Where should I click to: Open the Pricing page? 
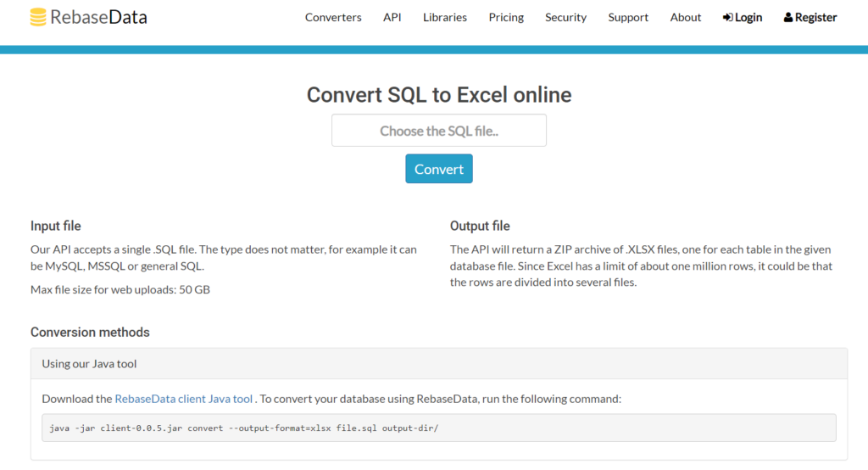click(x=506, y=17)
